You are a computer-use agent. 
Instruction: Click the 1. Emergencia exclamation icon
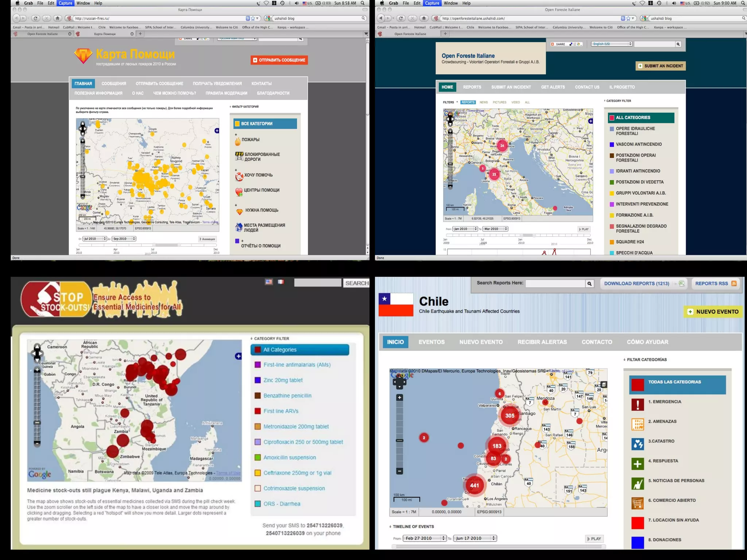[x=638, y=405]
